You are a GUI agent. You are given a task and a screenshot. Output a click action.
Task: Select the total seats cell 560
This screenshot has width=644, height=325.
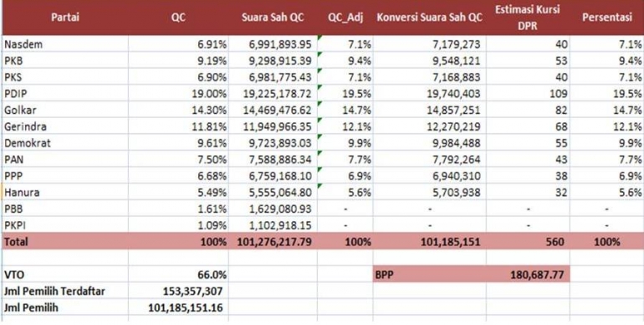point(528,241)
